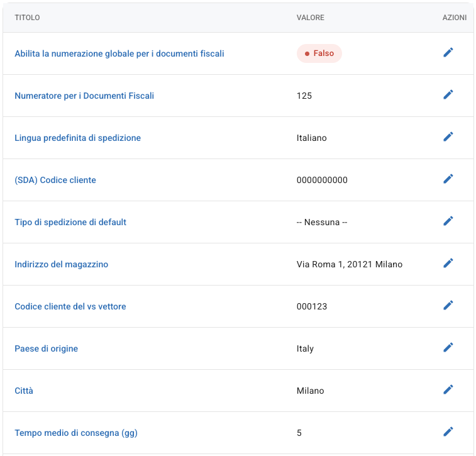Viewport: 476px width, 456px height.
Task: Click the VALORE column header
Action: pyautogui.click(x=310, y=18)
